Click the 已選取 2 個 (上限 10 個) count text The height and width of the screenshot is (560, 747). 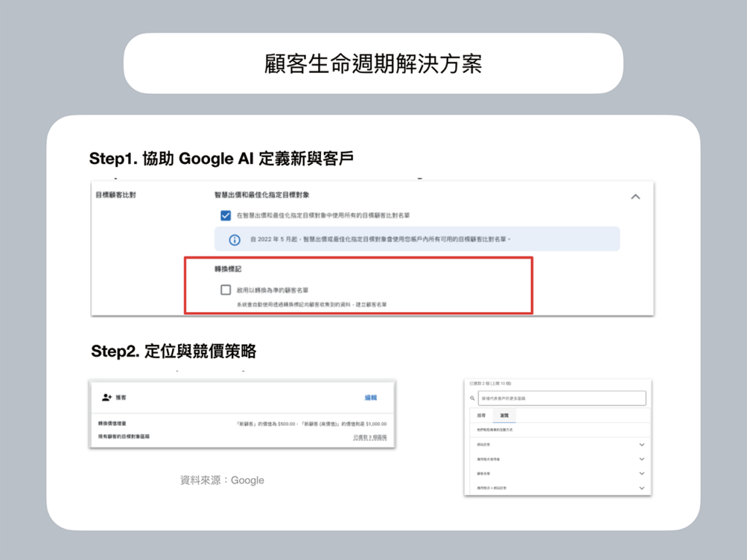tap(490, 384)
